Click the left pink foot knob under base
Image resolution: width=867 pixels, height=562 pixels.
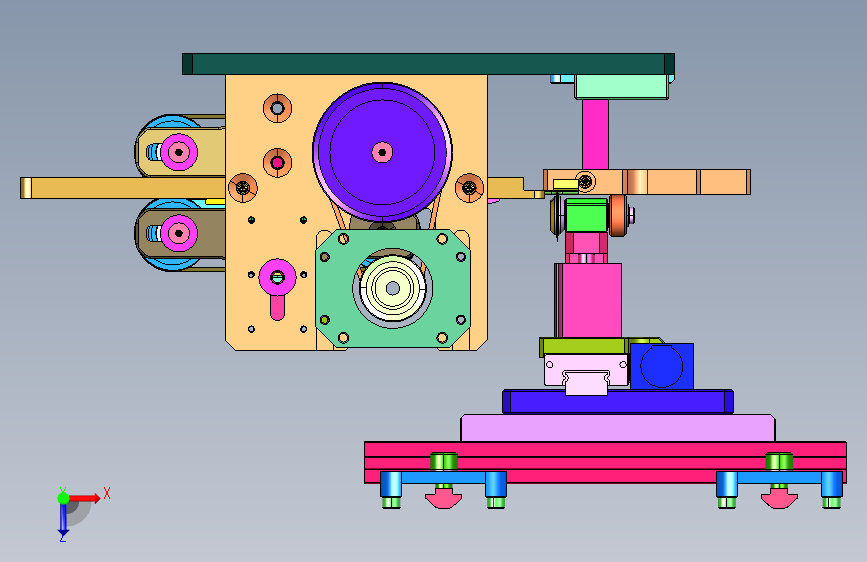[x=443, y=497]
